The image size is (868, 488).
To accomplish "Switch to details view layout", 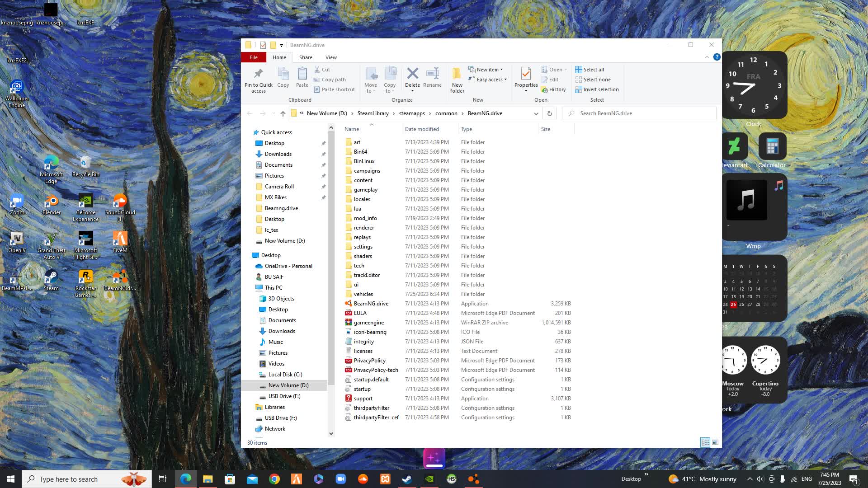I will pos(705,442).
